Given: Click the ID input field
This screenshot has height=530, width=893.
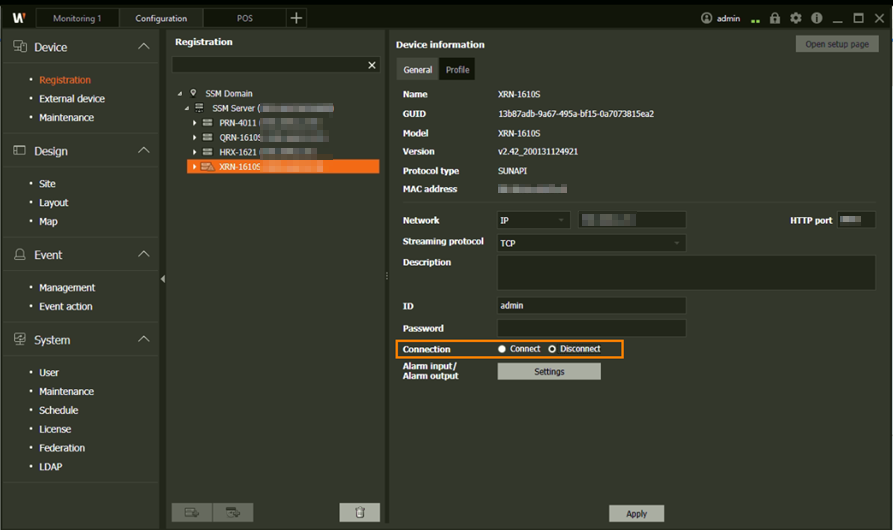Looking at the screenshot, I should (x=591, y=306).
